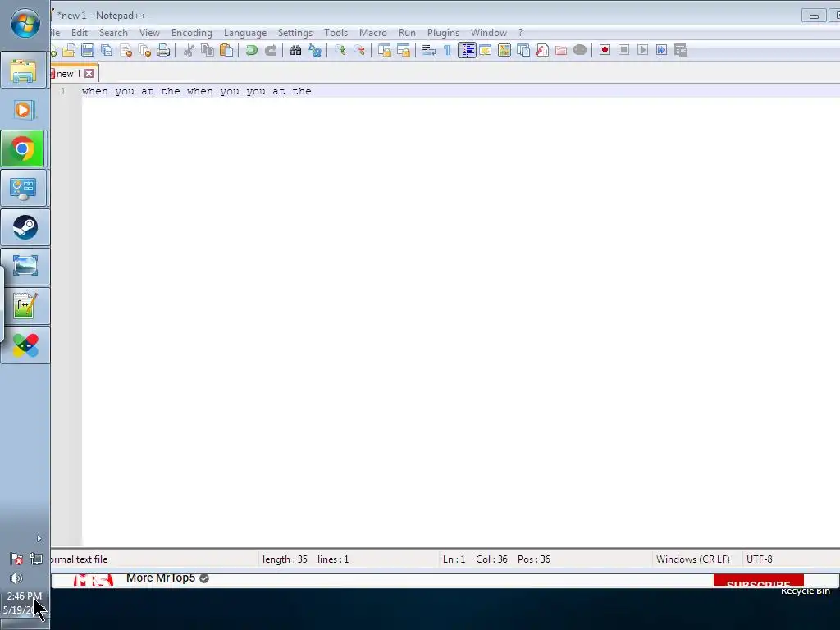
Task: Save the recorded macro icon
Action: tap(680, 50)
